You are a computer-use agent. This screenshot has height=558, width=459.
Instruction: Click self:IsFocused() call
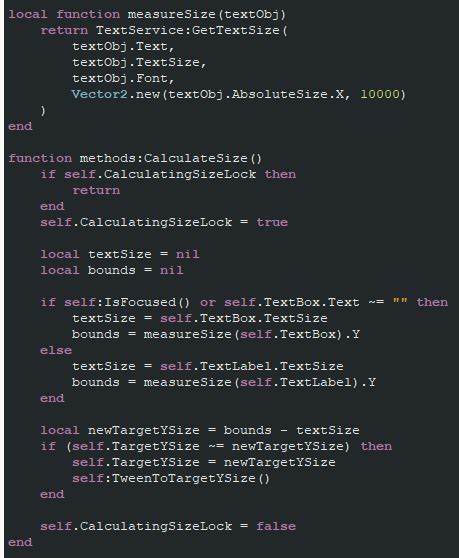127,302
